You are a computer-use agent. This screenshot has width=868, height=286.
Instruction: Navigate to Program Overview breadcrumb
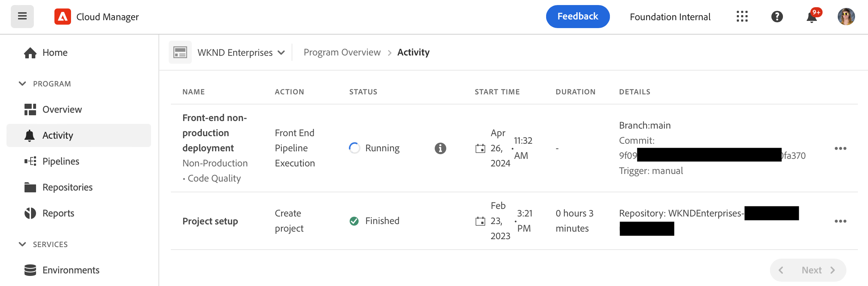tap(342, 53)
